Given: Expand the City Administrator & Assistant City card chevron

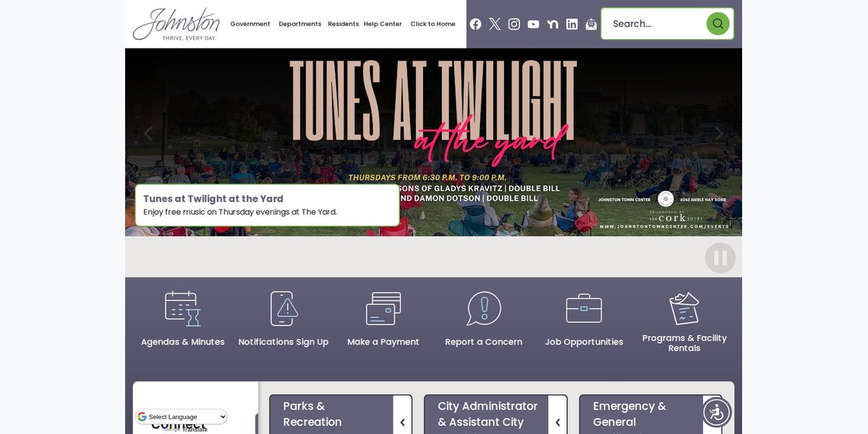Looking at the screenshot, I should point(558,422).
